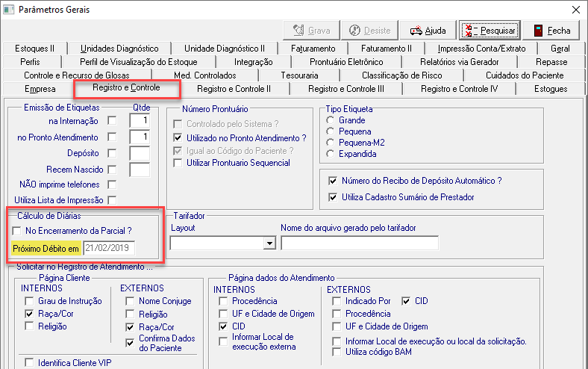This screenshot has height=369, width=588.
Task: Tick the Recem Nascido checkbox
Action: tap(112, 170)
